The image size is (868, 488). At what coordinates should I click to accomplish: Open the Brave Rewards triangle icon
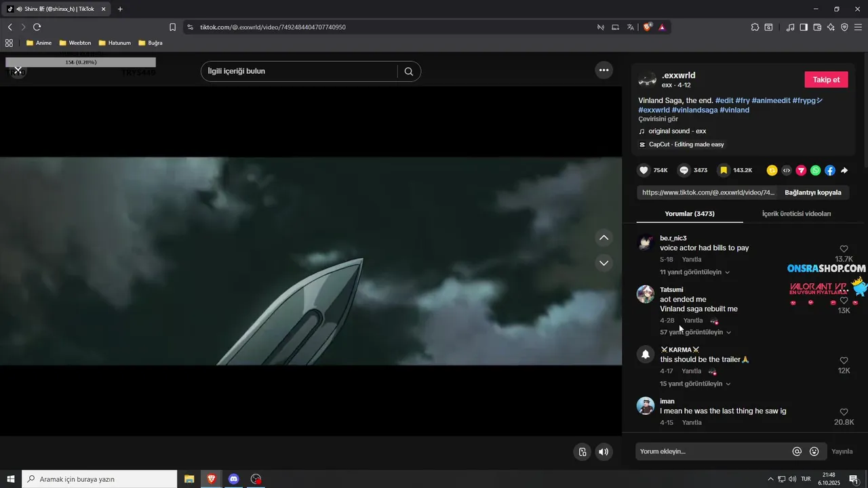662,27
